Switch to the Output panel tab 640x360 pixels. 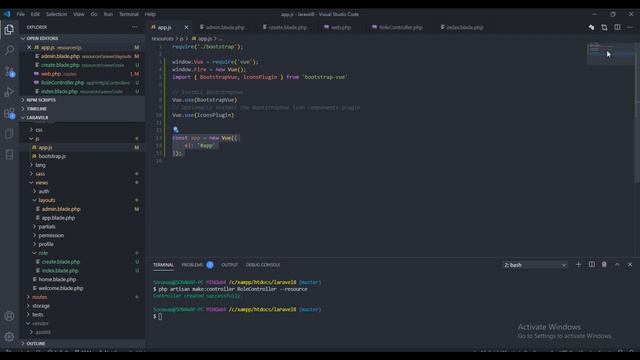[229, 265]
